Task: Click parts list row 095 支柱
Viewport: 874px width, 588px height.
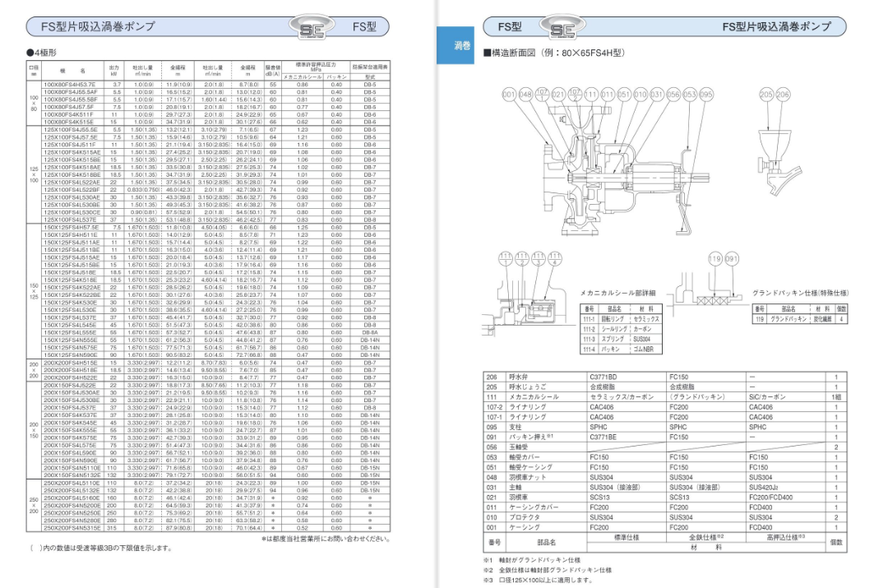Action: click(665, 427)
